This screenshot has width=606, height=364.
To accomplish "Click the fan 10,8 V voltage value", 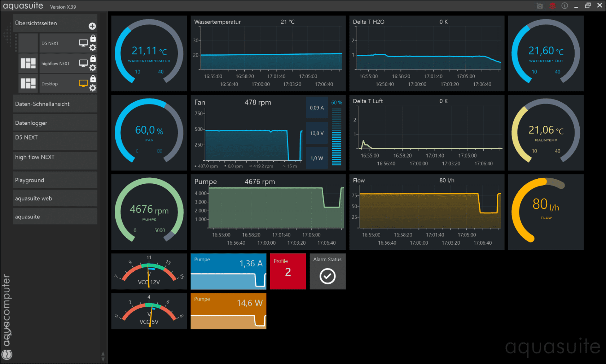I will [x=317, y=133].
